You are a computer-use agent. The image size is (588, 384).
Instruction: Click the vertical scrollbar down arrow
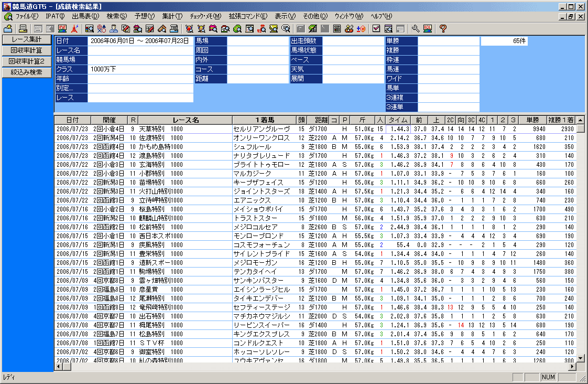(x=580, y=358)
